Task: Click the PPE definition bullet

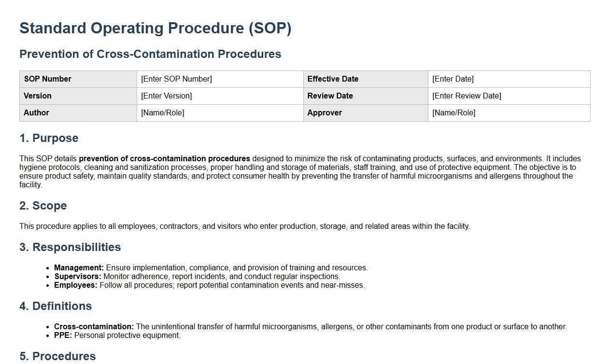Action: coord(117,336)
